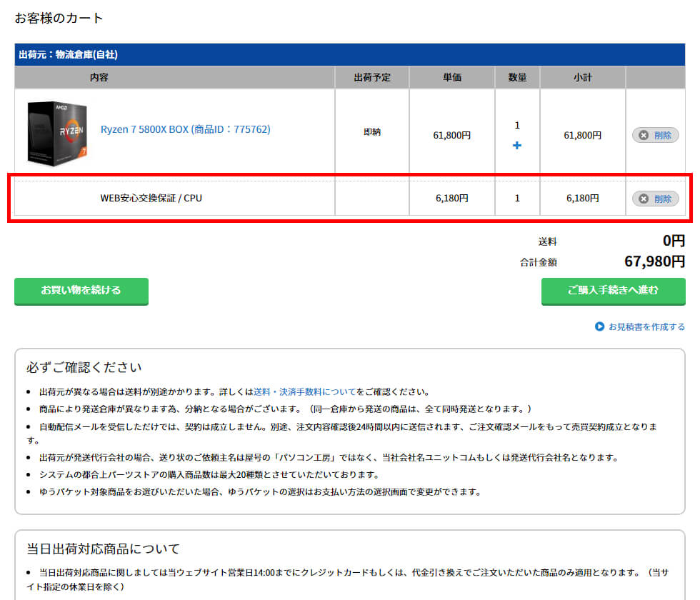
Task: Click the 即納 shipping status cell
Action: click(372, 131)
